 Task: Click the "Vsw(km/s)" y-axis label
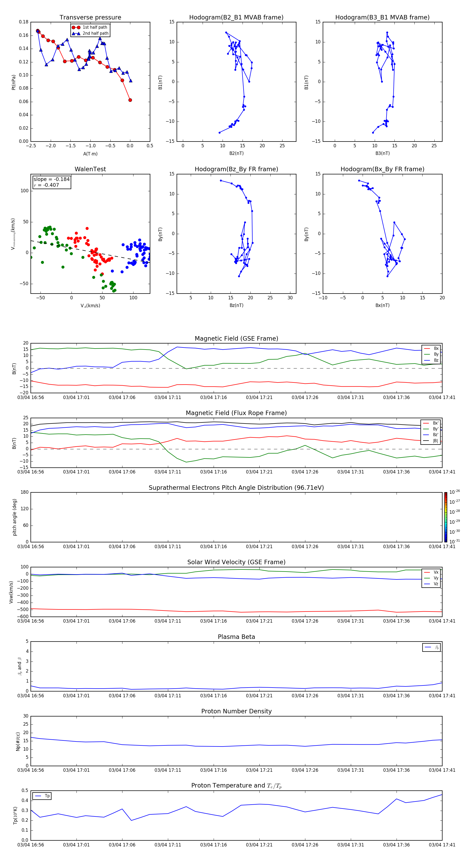pyautogui.click(x=11, y=592)
